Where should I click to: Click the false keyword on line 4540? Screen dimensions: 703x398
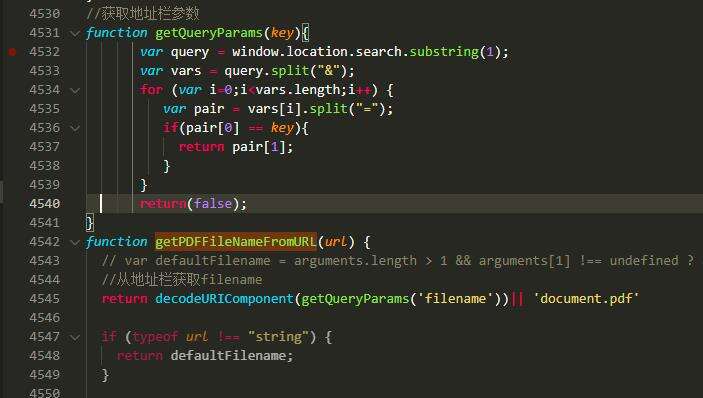click(213, 203)
